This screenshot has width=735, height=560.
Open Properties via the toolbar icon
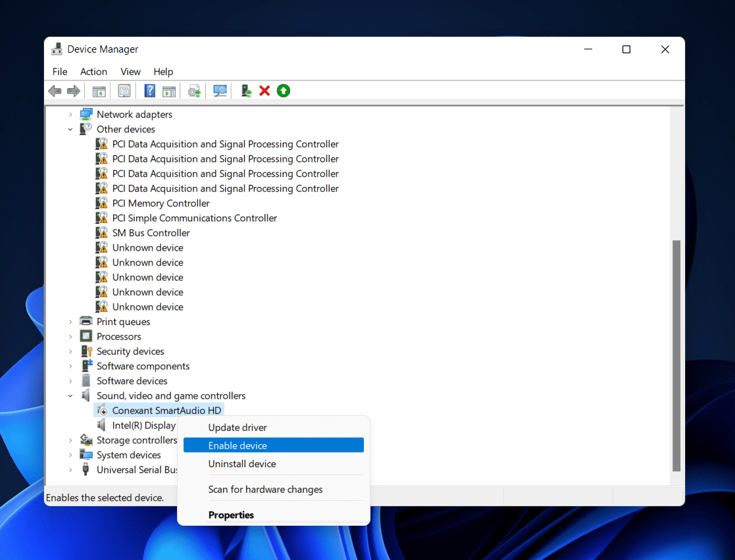tap(124, 91)
